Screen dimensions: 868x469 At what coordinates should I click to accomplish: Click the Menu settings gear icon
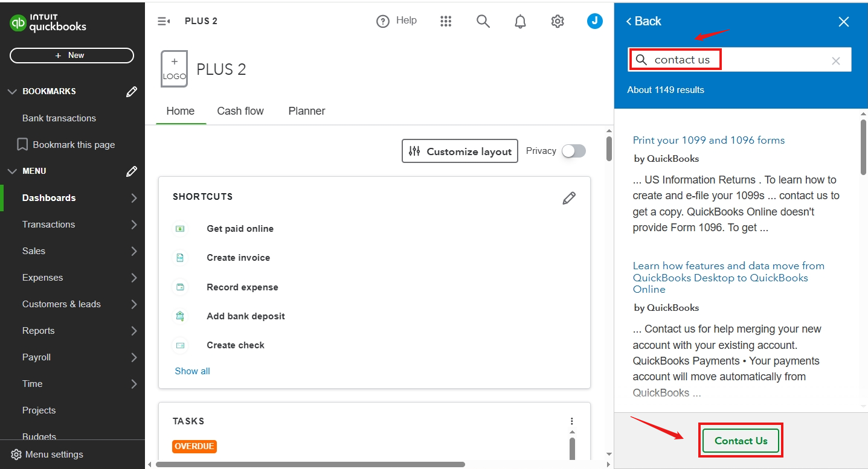click(16, 455)
